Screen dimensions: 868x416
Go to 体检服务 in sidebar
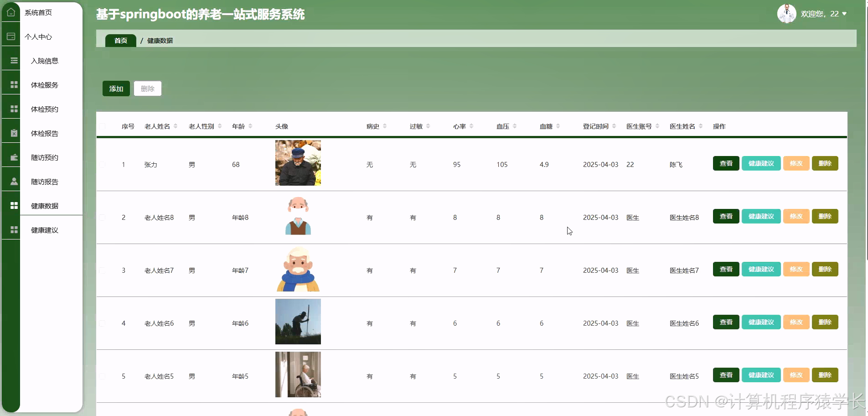point(45,85)
